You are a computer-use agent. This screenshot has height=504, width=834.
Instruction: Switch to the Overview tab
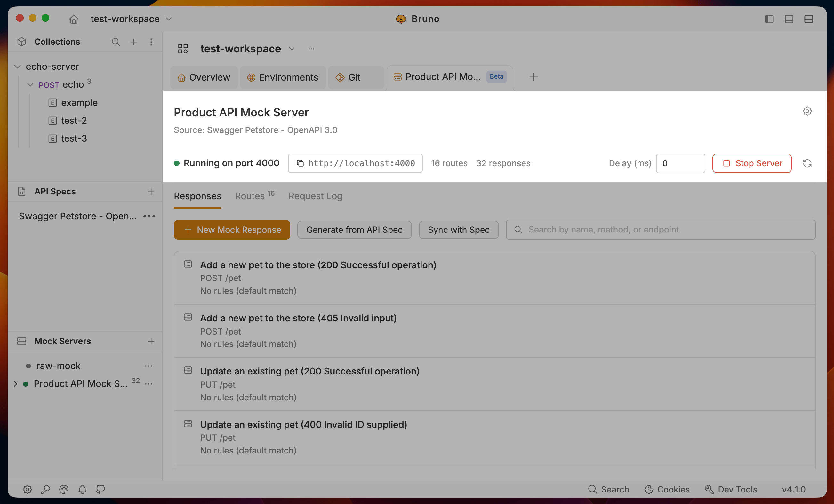point(204,77)
